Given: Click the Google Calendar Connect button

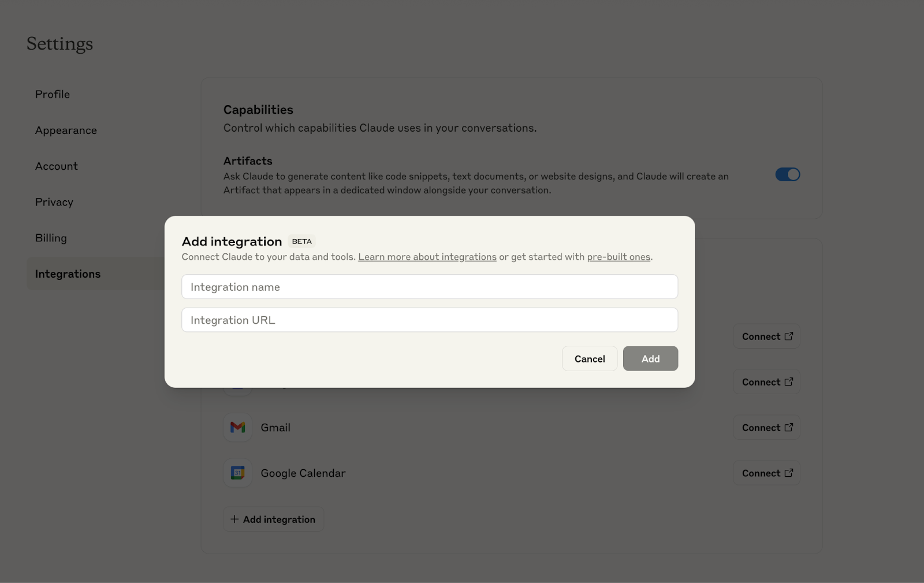Looking at the screenshot, I should click(x=766, y=473).
